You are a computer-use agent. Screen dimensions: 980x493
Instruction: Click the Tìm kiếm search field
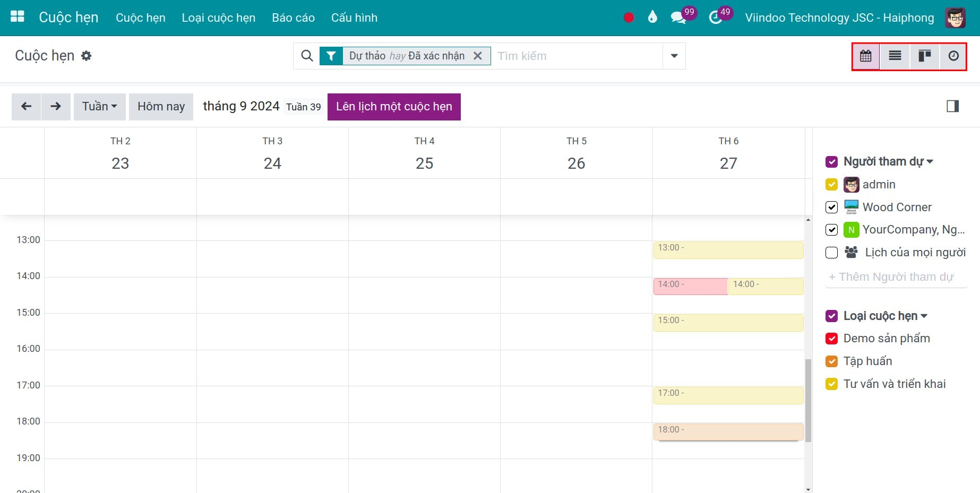(577, 56)
